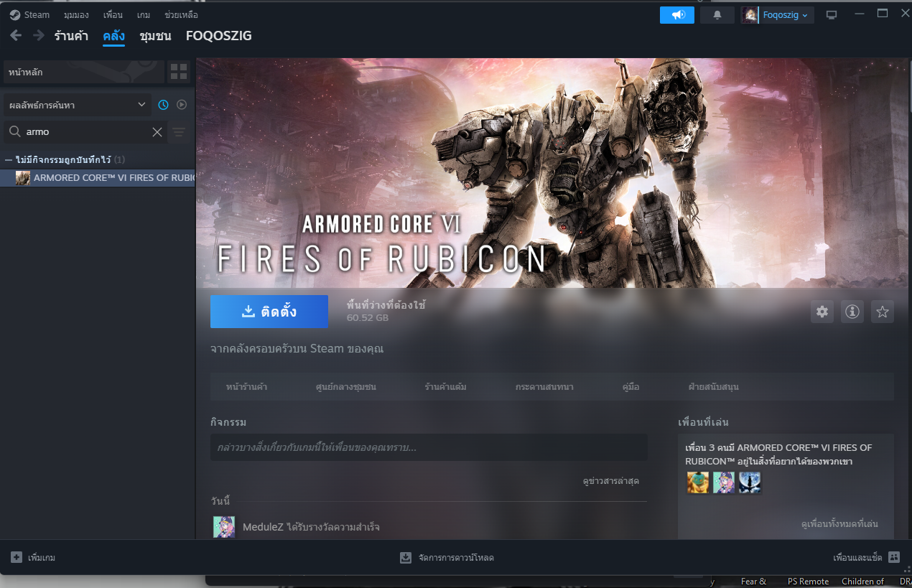Click the pink-haired friend avatar in เพื่อนที่เล่น
The width and height of the screenshot is (912, 588).
pyautogui.click(x=724, y=482)
